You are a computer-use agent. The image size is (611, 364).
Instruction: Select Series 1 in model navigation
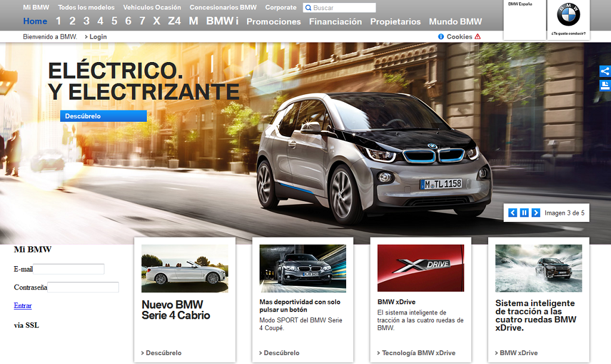(x=58, y=21)
